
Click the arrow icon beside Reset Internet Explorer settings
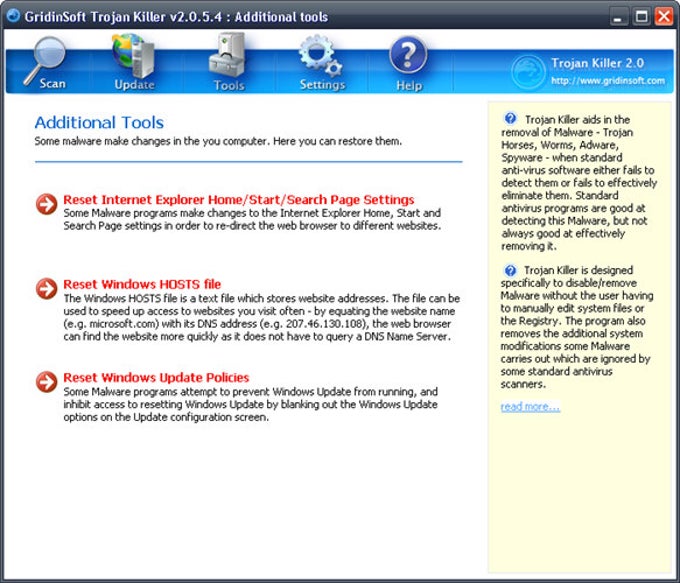pos(46,204)
